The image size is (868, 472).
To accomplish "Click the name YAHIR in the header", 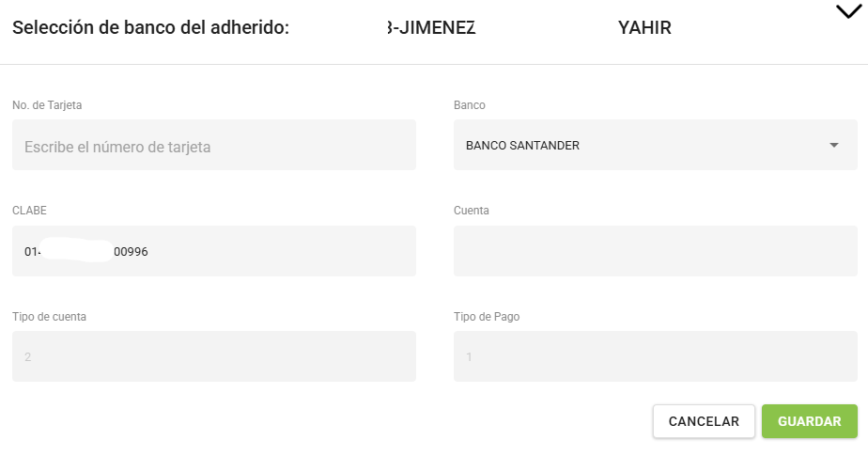I will click(644, 28).
